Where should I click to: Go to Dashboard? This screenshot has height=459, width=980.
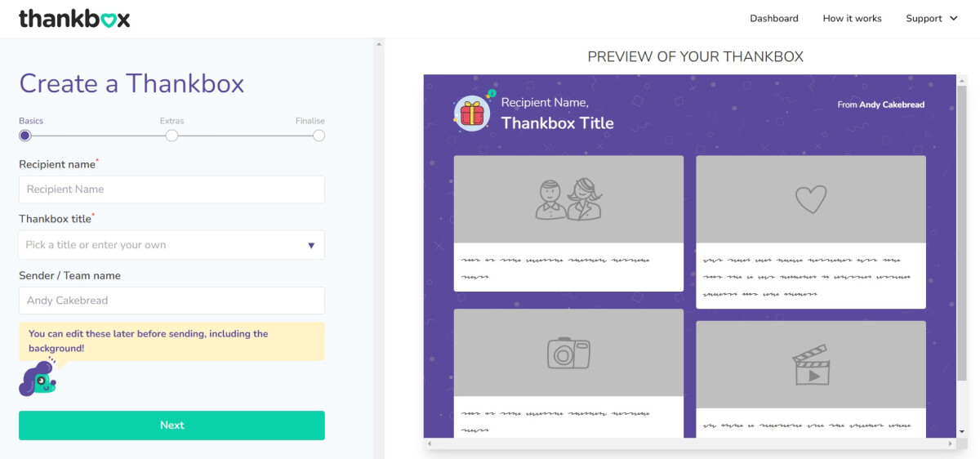pos(773,18)
